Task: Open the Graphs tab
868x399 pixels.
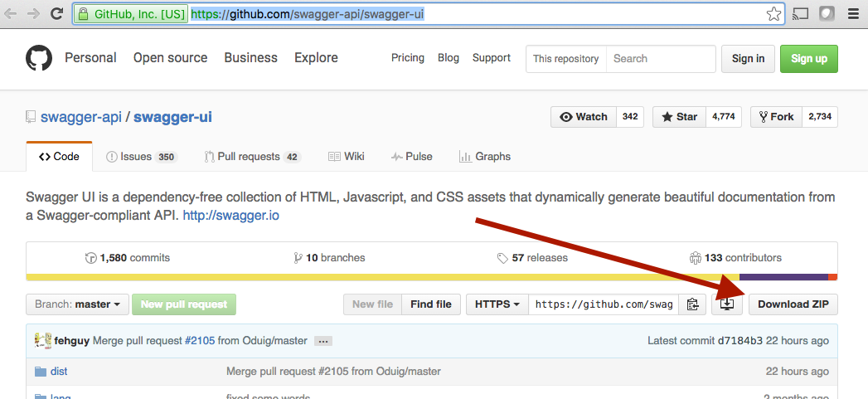Action: [x=485, y=156]
